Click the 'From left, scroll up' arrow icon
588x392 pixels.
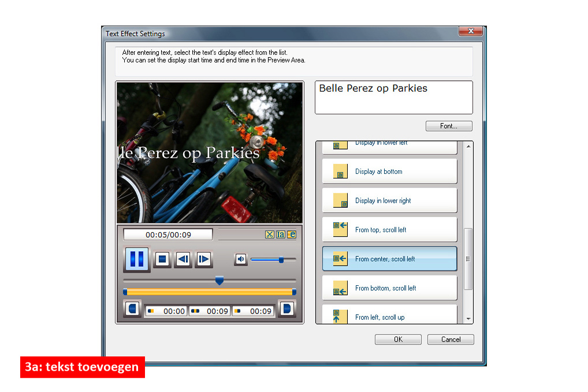tap(341, 316)
